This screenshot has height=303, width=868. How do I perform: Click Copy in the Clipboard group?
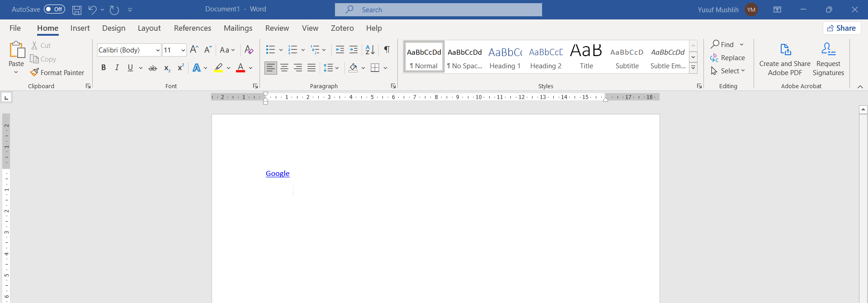point(43,59)
